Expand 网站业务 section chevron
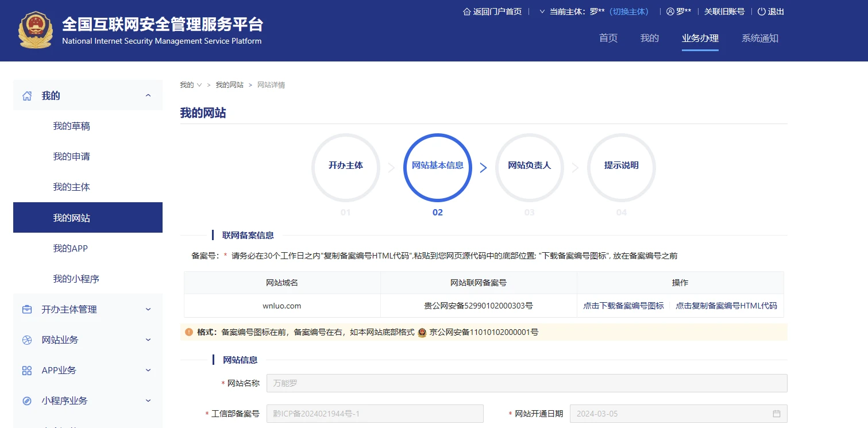This screenshot has height=428, width=868. click(x=148, y=340)
